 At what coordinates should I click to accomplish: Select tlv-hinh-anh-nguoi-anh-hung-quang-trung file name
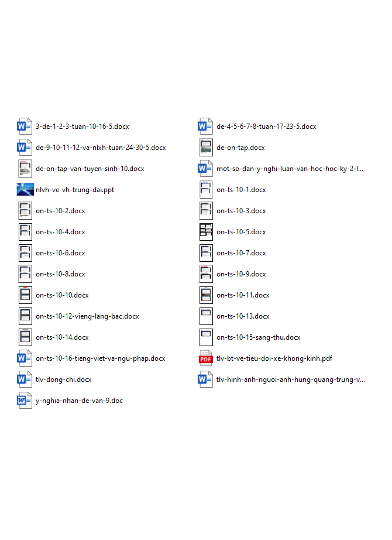click(x=290, y=380)
